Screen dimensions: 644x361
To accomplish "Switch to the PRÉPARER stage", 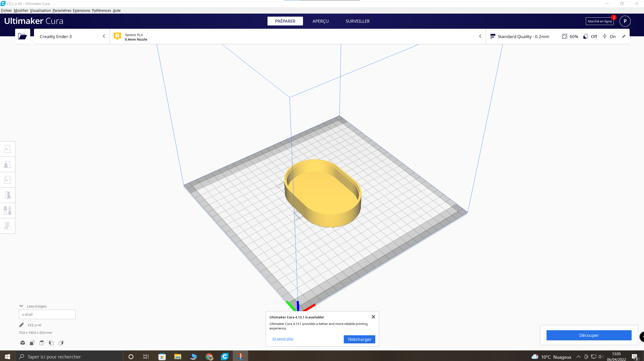I will coord(285,21).
